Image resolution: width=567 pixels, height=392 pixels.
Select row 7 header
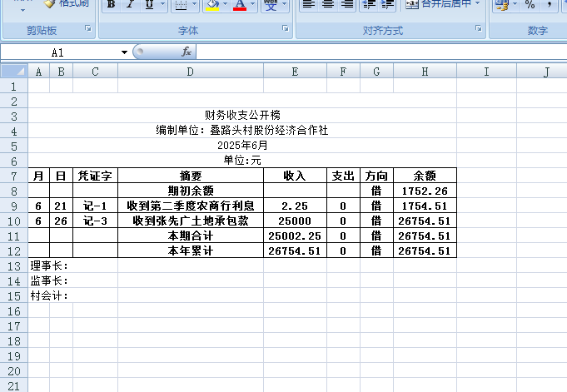[x=13, y=176]
